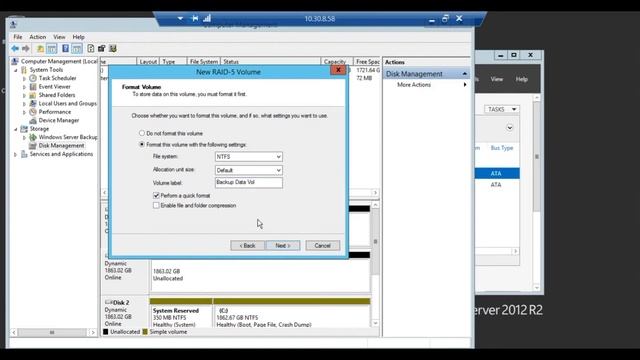Collapse the Storage tree node
Image resolution: width=640 pixels, height=360 pixels.
[16, 129]
